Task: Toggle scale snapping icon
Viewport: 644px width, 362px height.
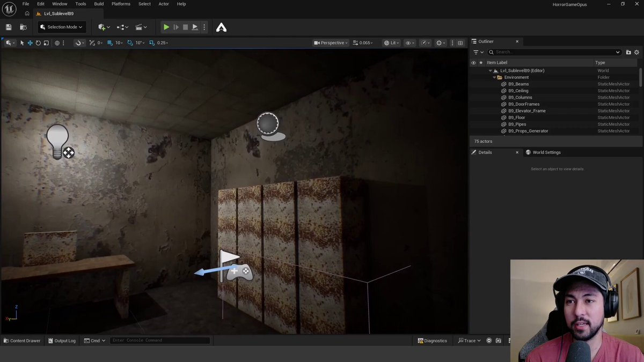Action: point(152,43)
